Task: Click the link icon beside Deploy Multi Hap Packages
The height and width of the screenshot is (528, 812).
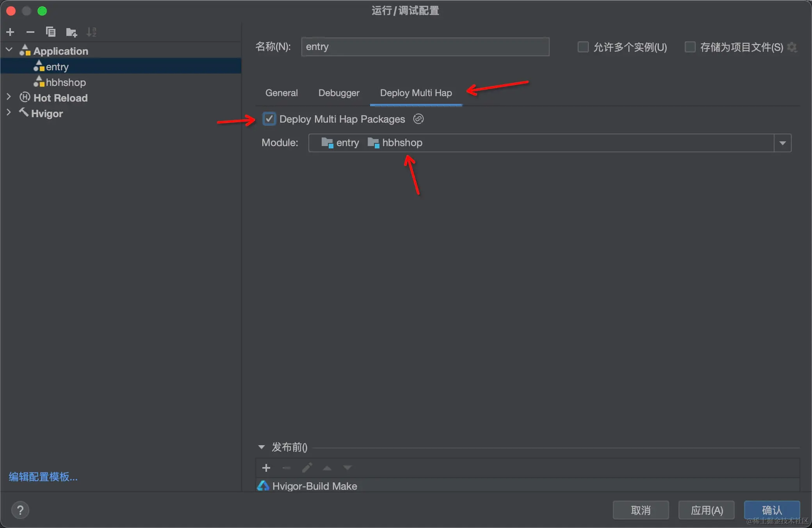Action: (x=418, y=119)
